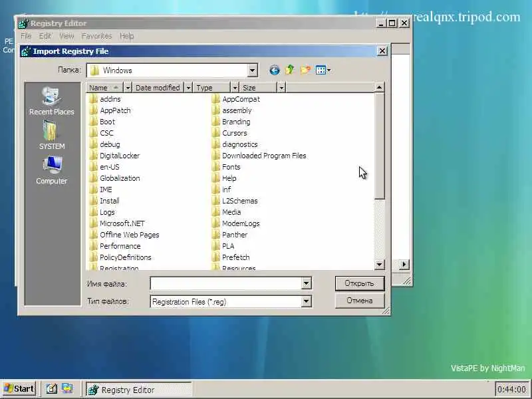Select the Prefetch folder
Screen dimensions: 532x399
[231, 257]
